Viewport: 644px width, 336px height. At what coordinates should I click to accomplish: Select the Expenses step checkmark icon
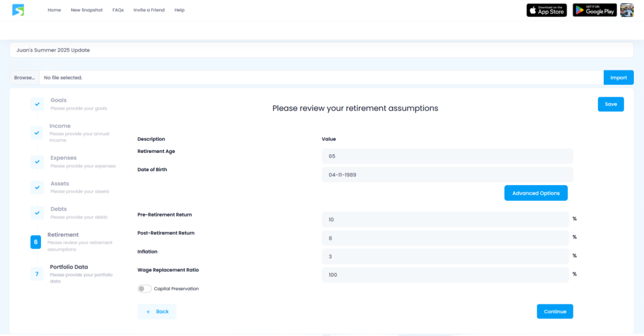[x=37, y=162]
